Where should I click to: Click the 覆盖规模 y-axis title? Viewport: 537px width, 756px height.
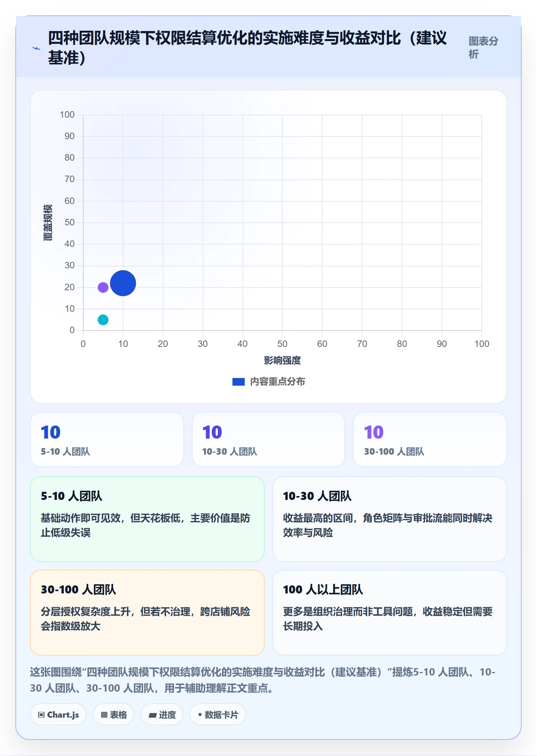pos(48,223)
